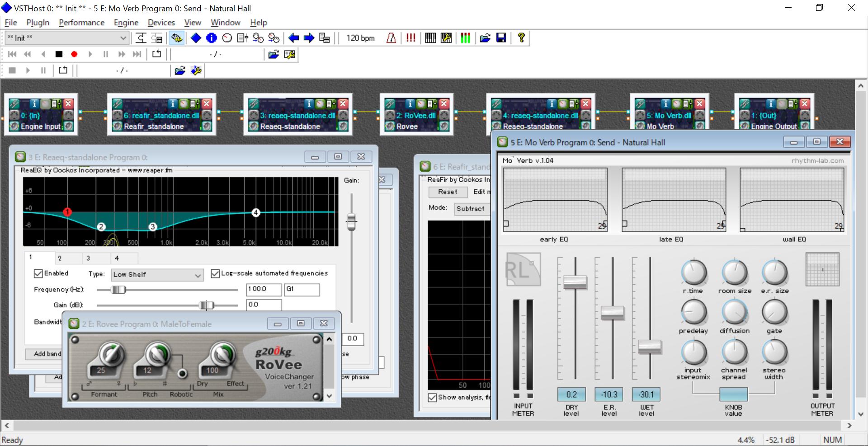
Task: Click the WET level fader in Mo Verb
Action: click(650, 347)
